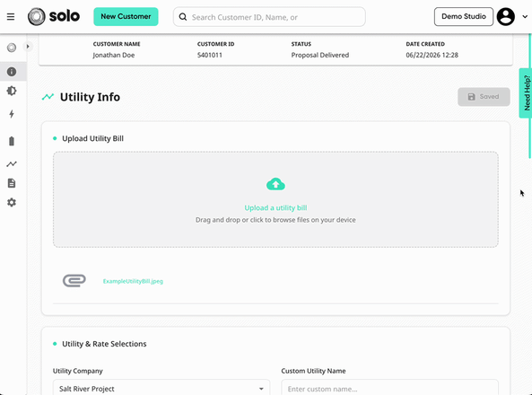Select the utility chart sidebar icon

click(12, 164)
